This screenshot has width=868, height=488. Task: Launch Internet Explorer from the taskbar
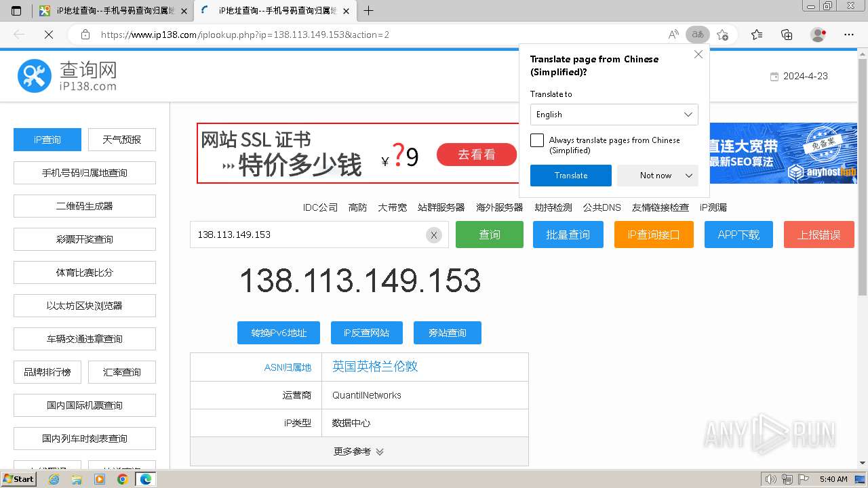[x=54, y=479]
